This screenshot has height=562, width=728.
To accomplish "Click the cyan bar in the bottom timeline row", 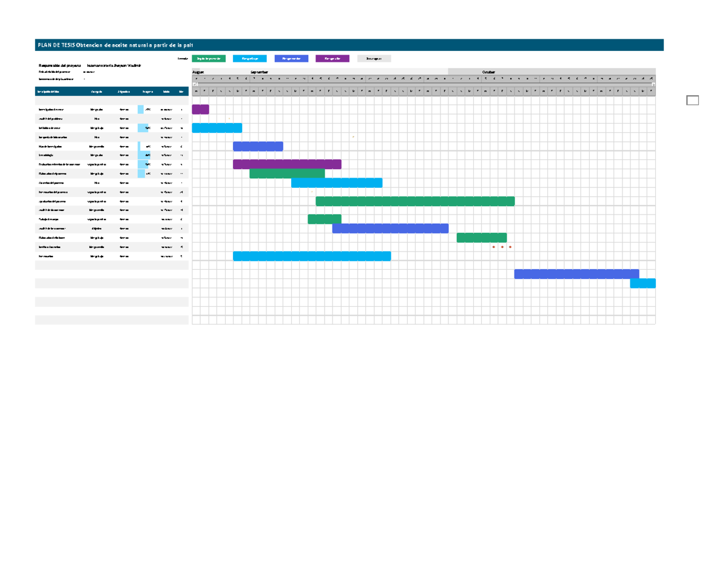I will point(643,283).
